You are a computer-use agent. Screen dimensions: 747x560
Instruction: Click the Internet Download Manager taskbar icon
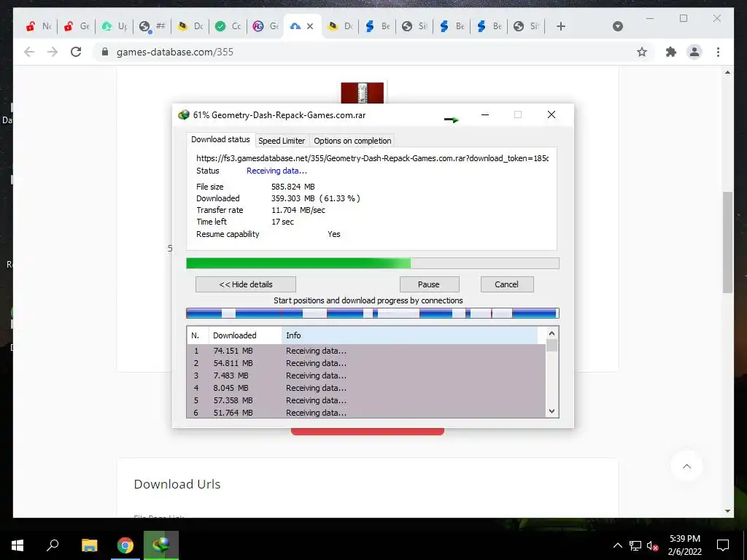pyautogui.click(x=161, y=545)
